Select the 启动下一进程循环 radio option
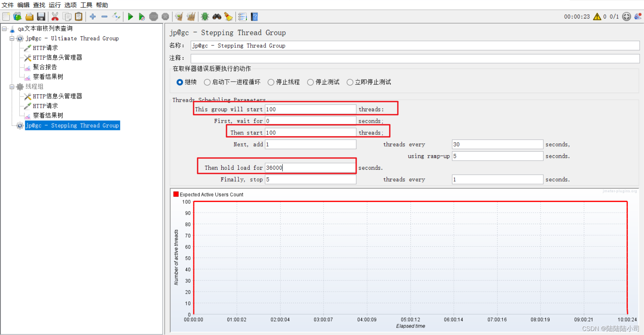 207,82
